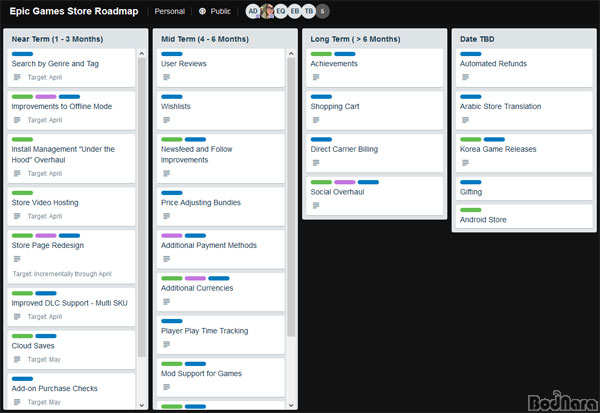The height and width of the screenshot is (413, 600).
Task: Click purple label on Social Overhaul card
Action: pyautogui.click(x=345, y=182)
